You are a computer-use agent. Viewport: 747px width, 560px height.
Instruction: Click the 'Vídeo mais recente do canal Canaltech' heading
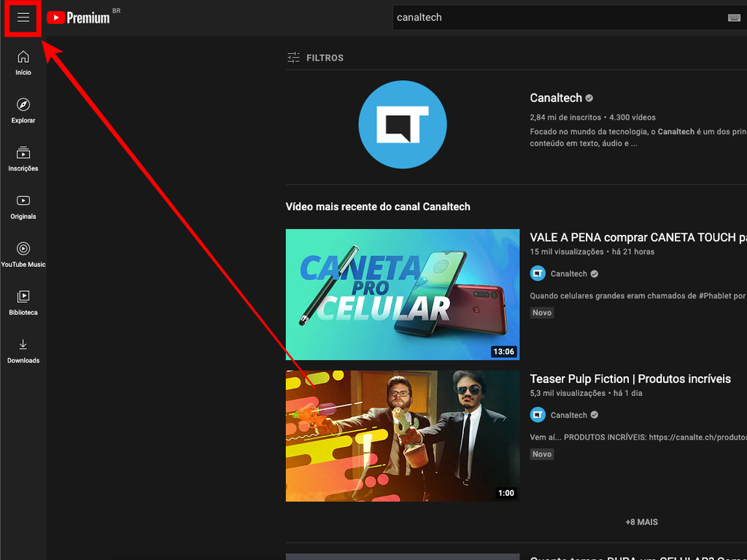pos(378,206)
